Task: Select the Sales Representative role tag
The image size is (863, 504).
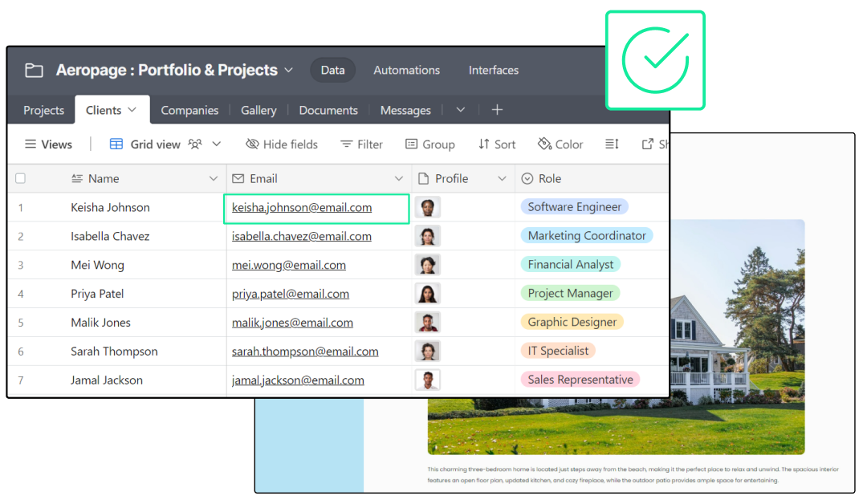Action: click(580, 380)
